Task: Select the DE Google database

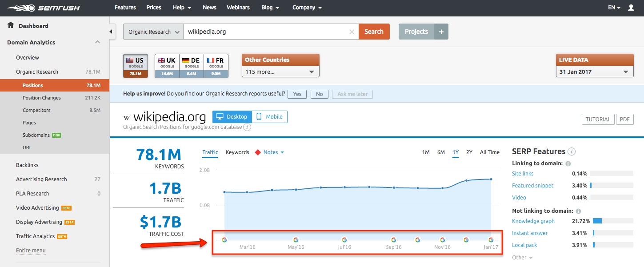Action: pos(192,66)
